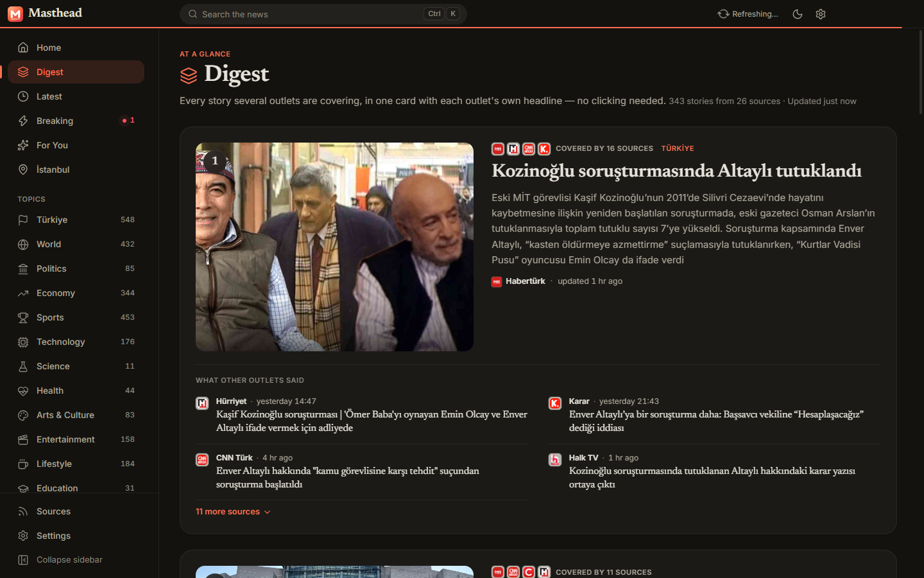
Task: Open Halk TV headline on karar yazısı
Action: [712, 478]
